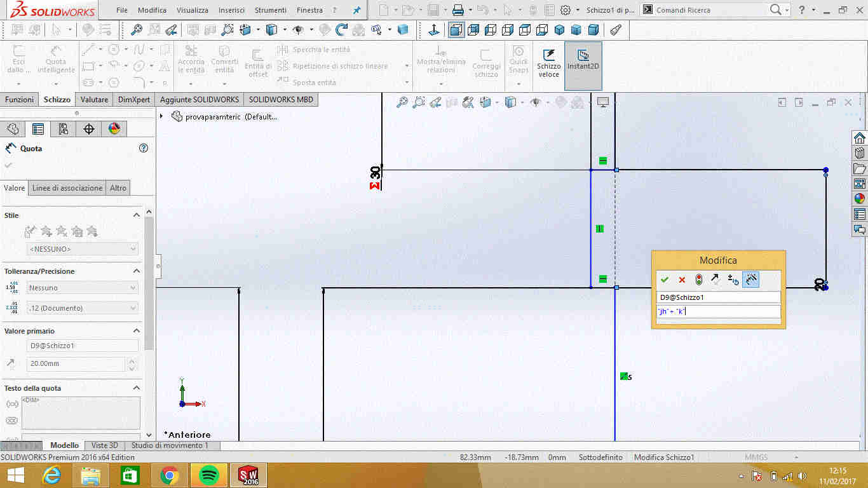Switch to the Valutare tab
Viewport: 868px width, 488px height.
(x=94, y=100)
